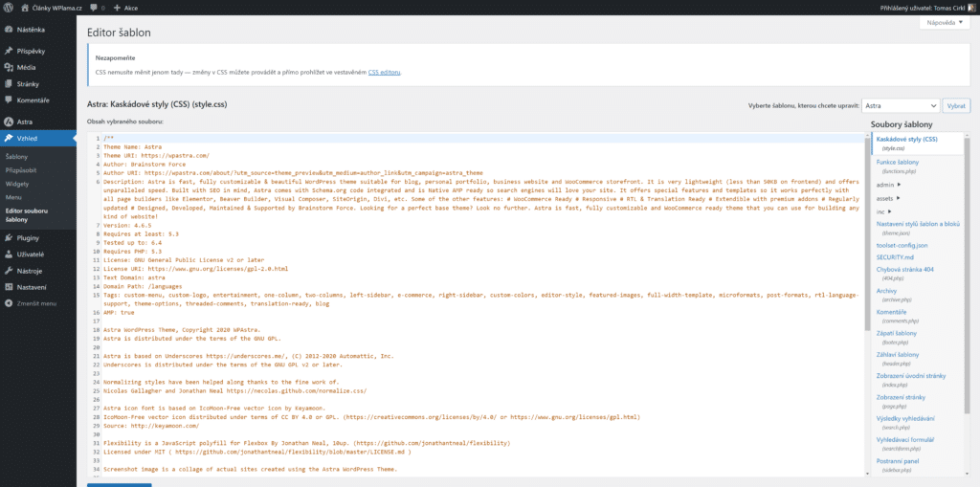Click 'Tested up to: 6.4' code line
Viewport: 980px width, 487px height.
[x=133, y=243]
